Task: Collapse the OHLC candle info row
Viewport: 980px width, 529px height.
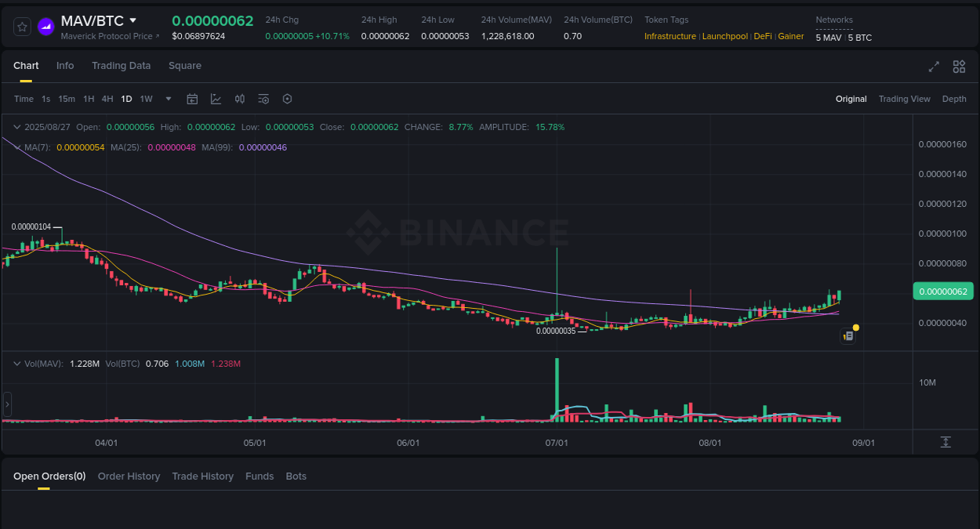Action: 17,126
